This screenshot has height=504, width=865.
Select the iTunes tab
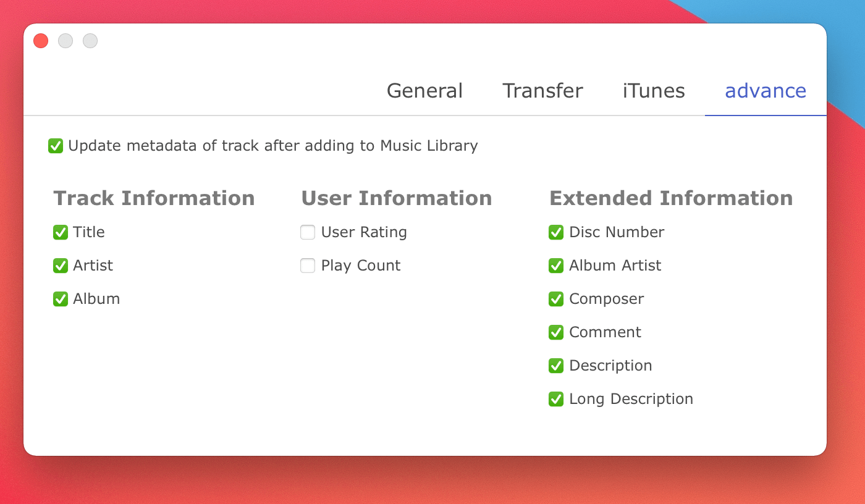[654, 91]
